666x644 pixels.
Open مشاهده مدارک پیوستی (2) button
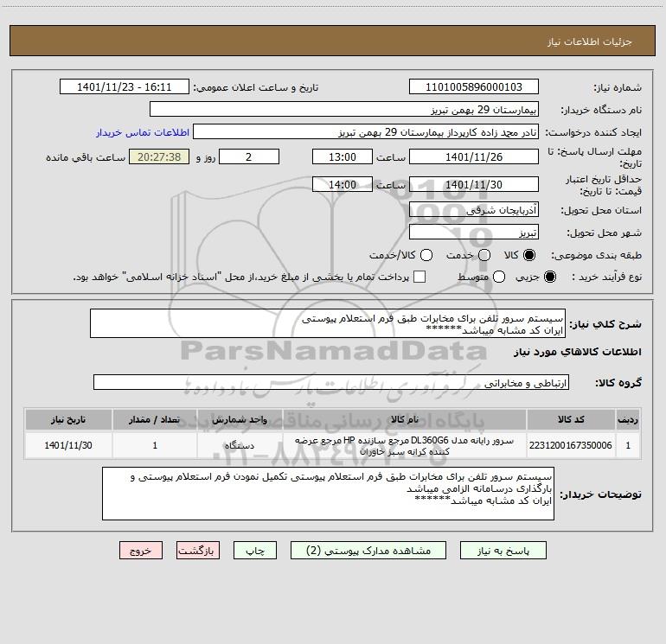coord(368,551)
